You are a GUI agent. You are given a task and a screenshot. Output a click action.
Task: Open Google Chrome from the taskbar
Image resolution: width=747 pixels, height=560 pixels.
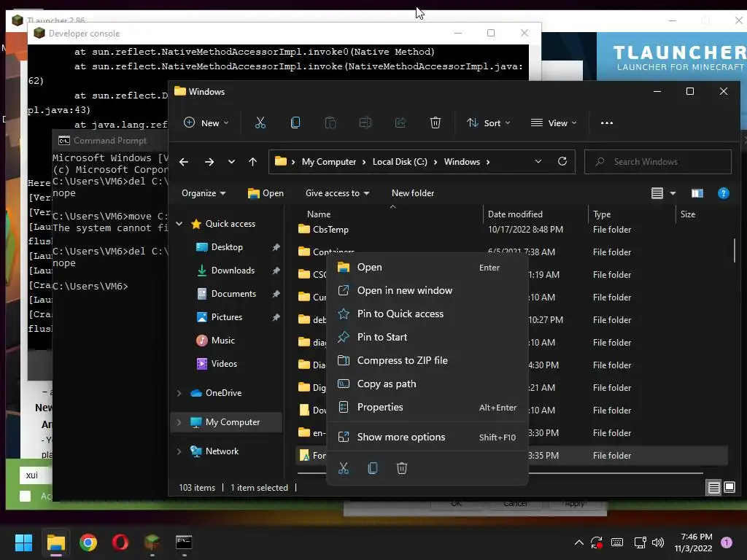(88, 542)
